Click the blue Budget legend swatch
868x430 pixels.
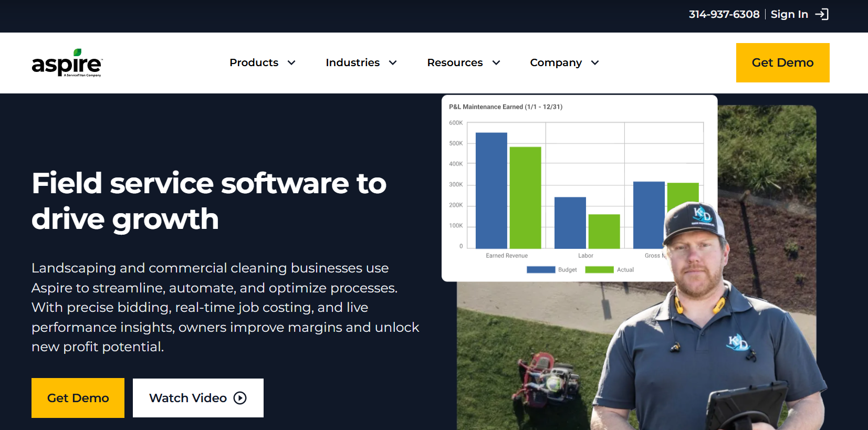541,269
